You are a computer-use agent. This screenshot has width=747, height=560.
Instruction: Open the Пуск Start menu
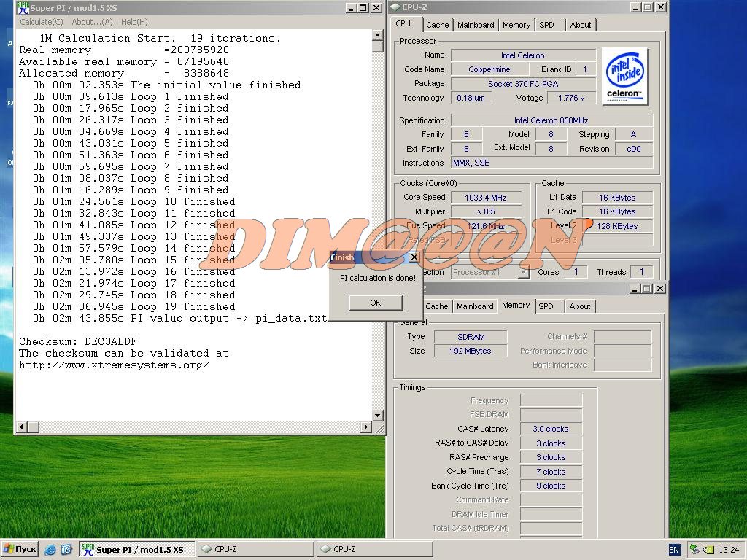click(20, 549)
